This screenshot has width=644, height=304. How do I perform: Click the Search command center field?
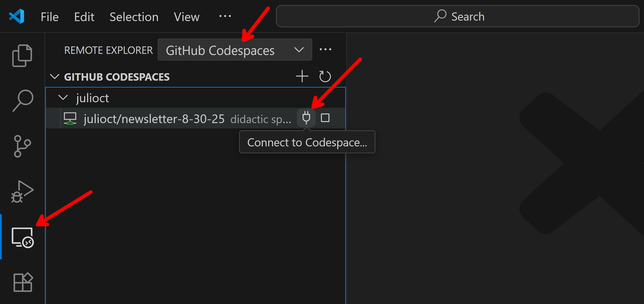tap(458, 17)
